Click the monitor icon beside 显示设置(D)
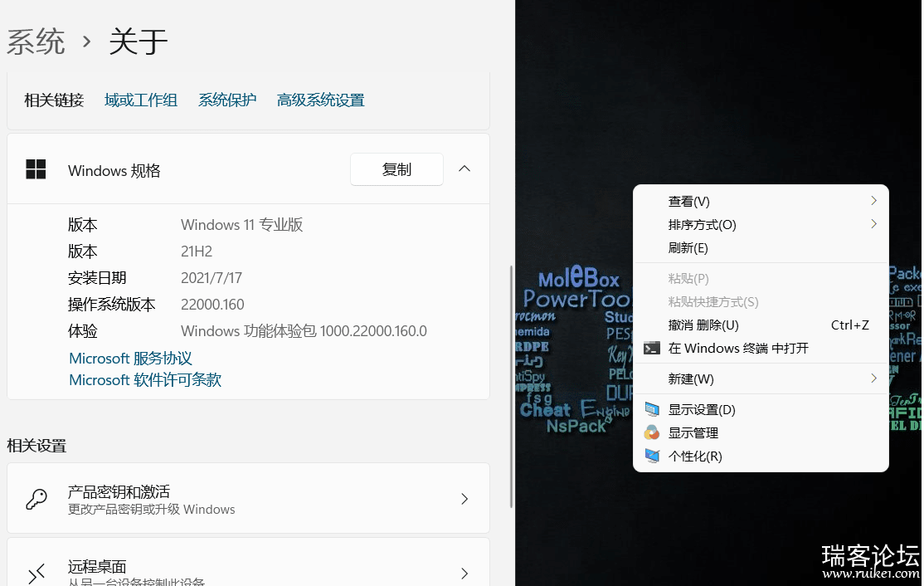Viewport: 924px width, 586px height. [x=652, y=409]
